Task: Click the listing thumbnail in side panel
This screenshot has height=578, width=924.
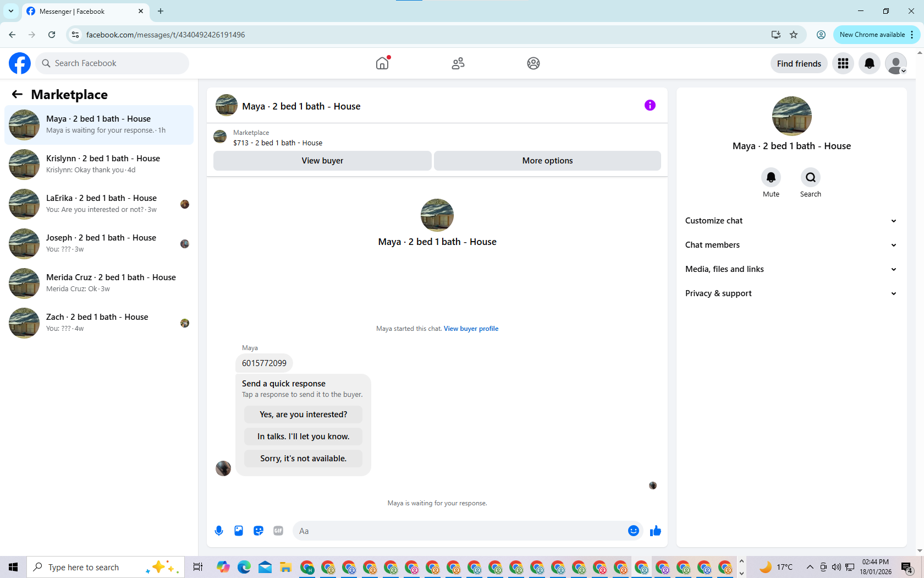Action: 791,116
